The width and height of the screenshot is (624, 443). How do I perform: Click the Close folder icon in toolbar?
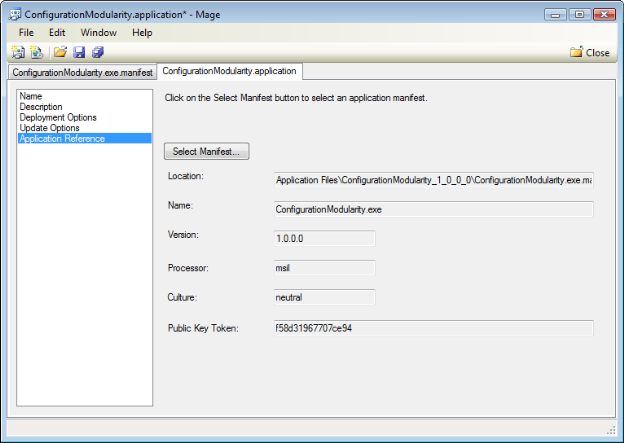coord(576,52)
